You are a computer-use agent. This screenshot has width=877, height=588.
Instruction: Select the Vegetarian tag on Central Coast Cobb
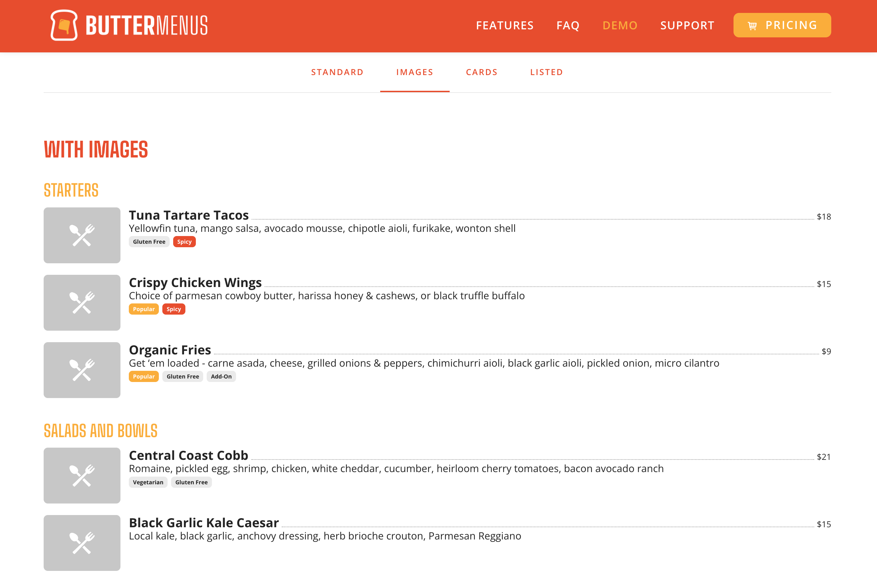click(x=148, y=482)
